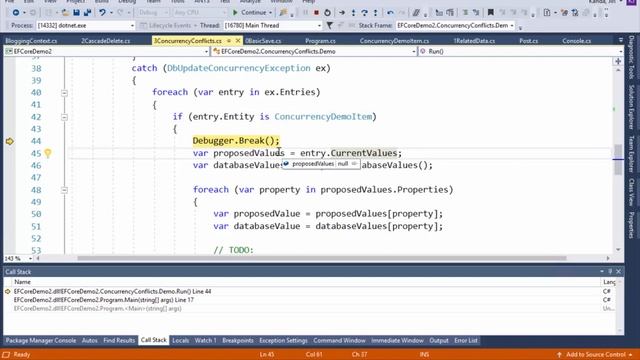
Task: Switch to the 0BasicSave.cs tab
Action: [263, 41]
